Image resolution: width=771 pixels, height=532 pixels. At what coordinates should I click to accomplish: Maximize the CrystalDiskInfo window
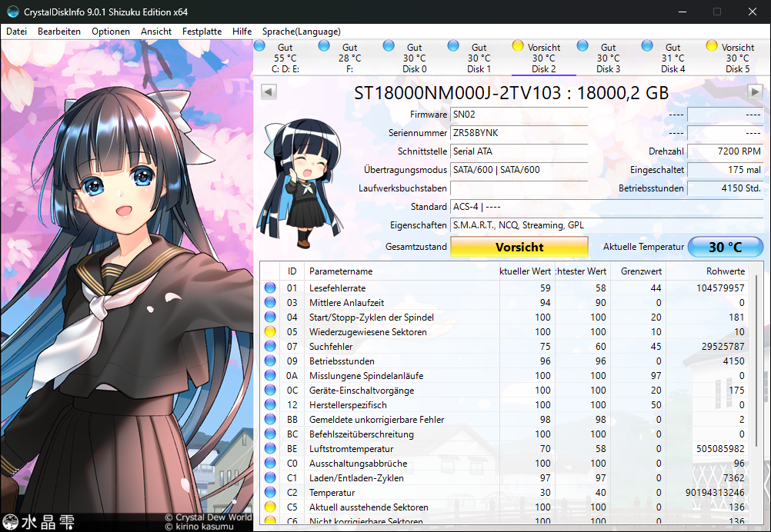(x=717, y=12)
